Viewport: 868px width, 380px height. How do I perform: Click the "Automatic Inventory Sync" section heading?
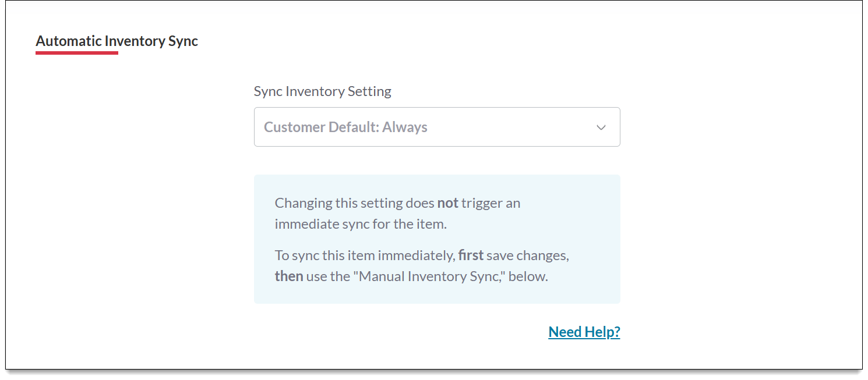pos(117,41)
